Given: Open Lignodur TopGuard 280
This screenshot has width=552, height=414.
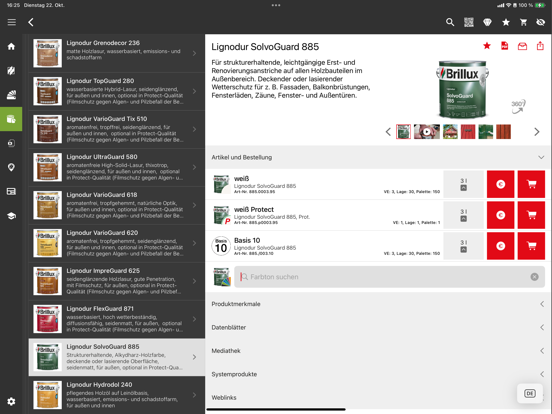Looking at the screenshot, I should (x=117, y=92).
